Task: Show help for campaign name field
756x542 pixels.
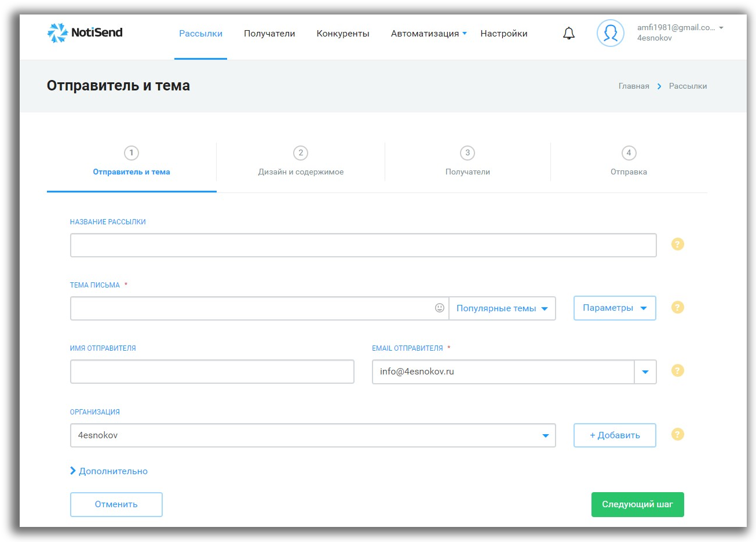Action: coord(678,244)
